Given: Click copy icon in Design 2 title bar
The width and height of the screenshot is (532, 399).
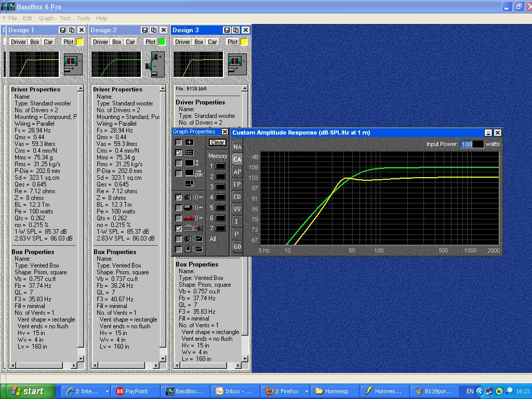Looking at the screenshot, I should [154, 30].
